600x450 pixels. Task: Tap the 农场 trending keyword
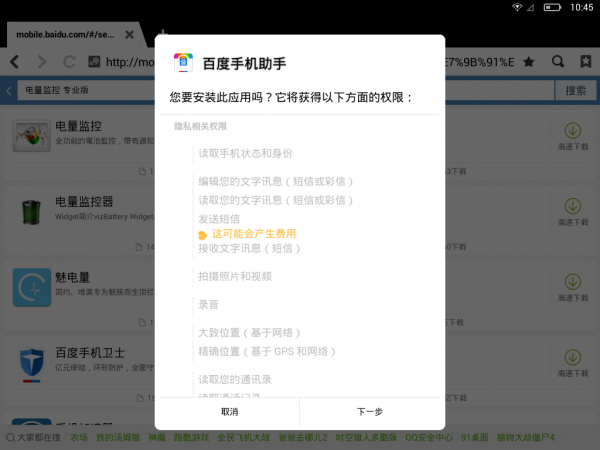79,437
